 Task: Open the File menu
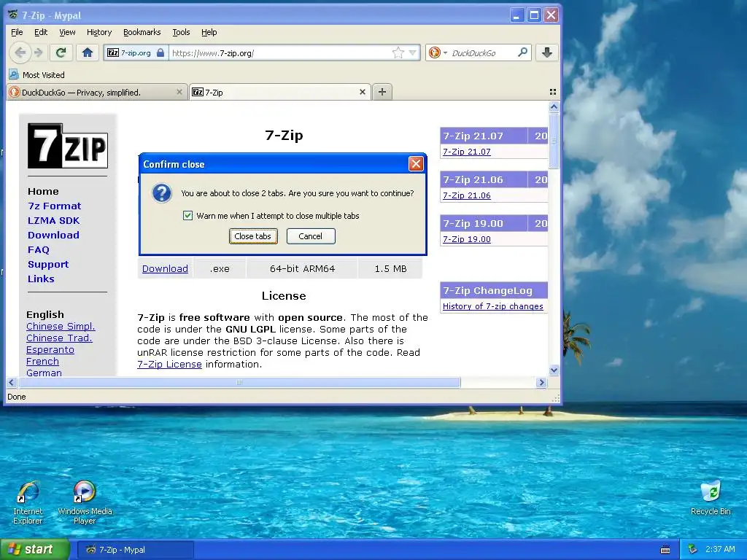click(x=17, y=32)
